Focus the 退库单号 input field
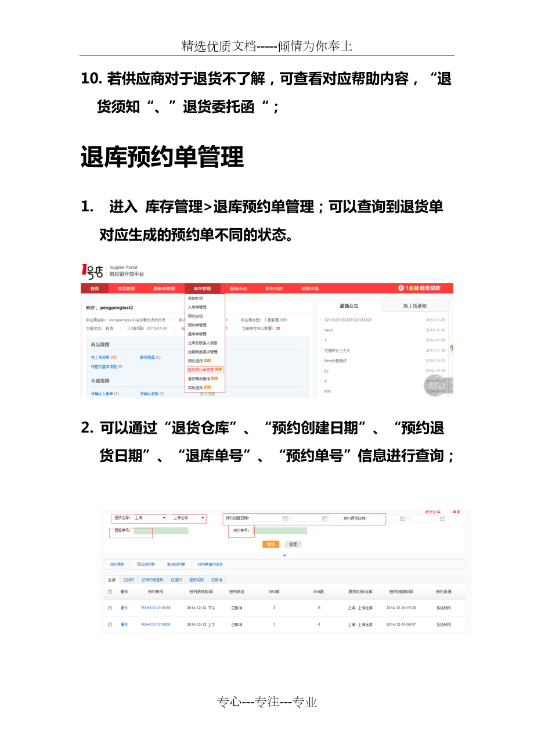Screen dimensions: 534x756 [x=161, y=531]
